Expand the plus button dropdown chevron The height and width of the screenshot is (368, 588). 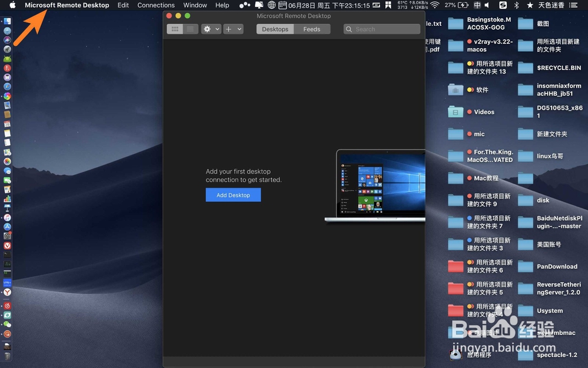click(x=239, y=28)
